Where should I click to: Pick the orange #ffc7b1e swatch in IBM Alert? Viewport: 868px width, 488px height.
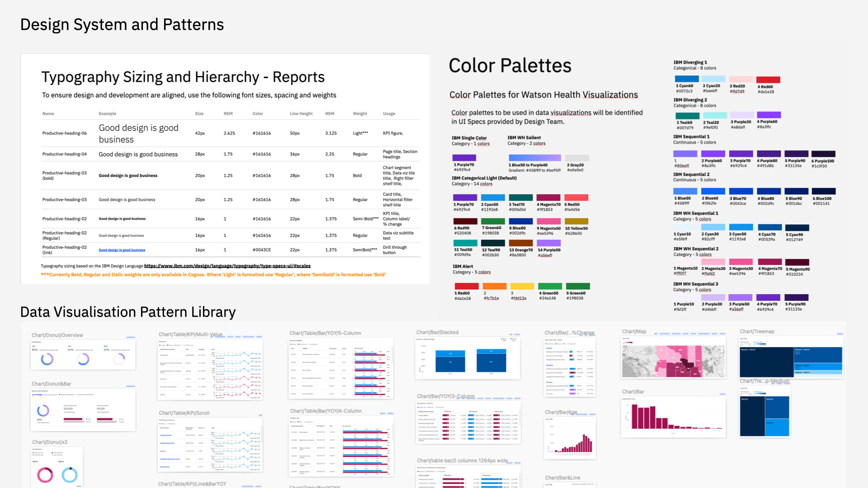495,286
